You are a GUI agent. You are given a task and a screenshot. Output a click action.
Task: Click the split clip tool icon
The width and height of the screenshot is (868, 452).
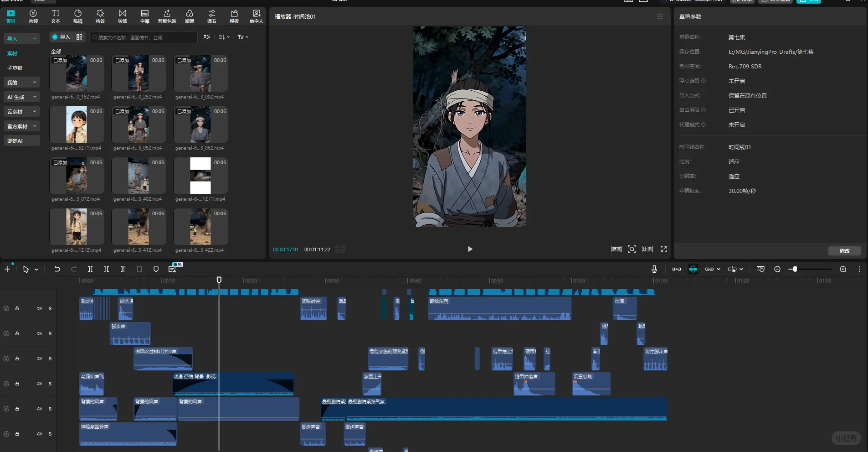[x=90, y=269]
